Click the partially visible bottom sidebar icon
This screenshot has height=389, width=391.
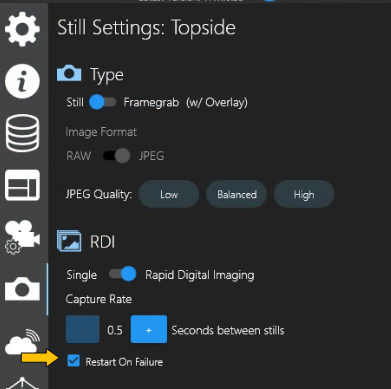pyautogui.click(x=22, y=383)
